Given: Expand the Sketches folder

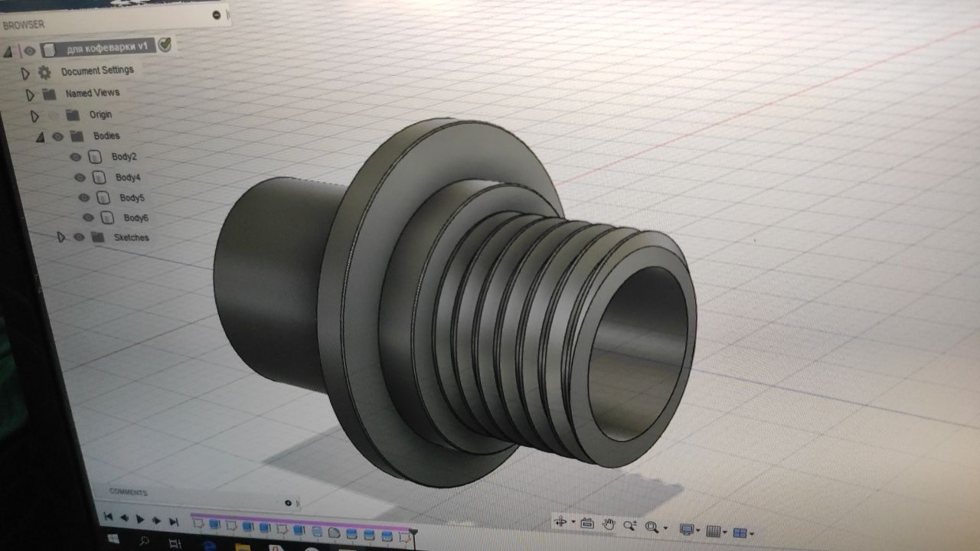Looking at the screenshot, I should [61, 237].
